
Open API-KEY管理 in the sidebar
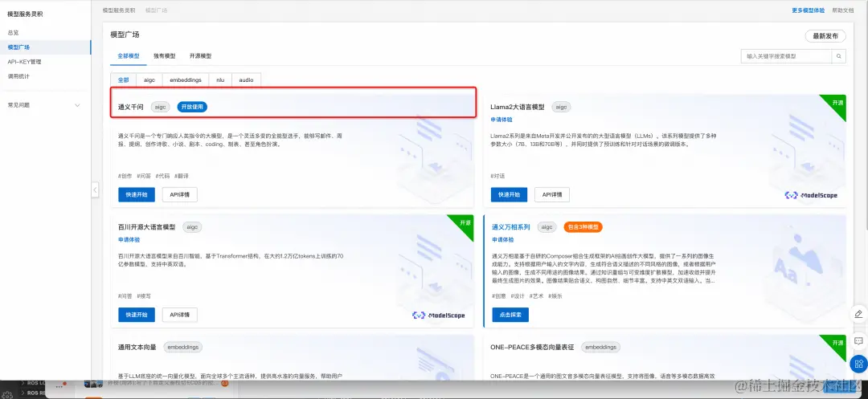24,62
